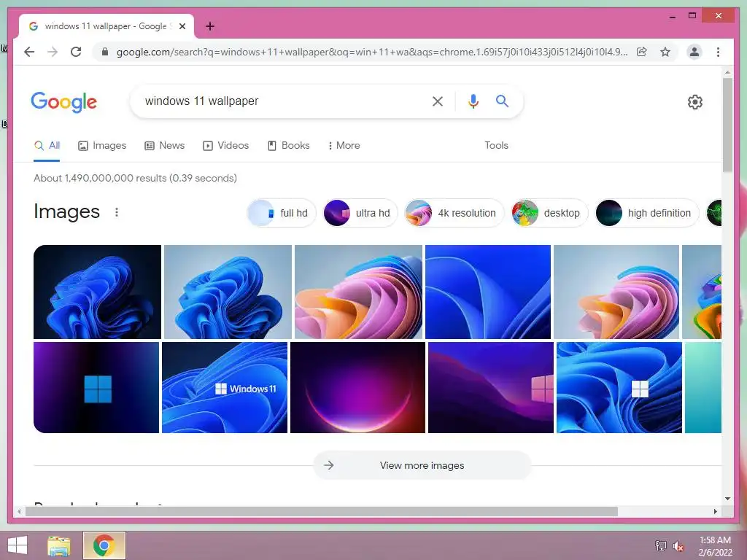The image size is (747, 560).
Task: Click vertical scrollbar down arrow
Action: [727, 499]
